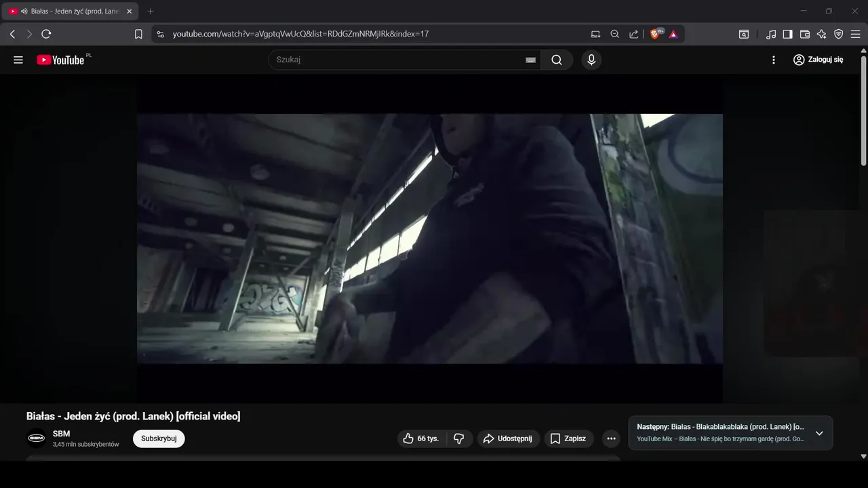
Task: Share this page from address bar
Action: pos(633,34)
